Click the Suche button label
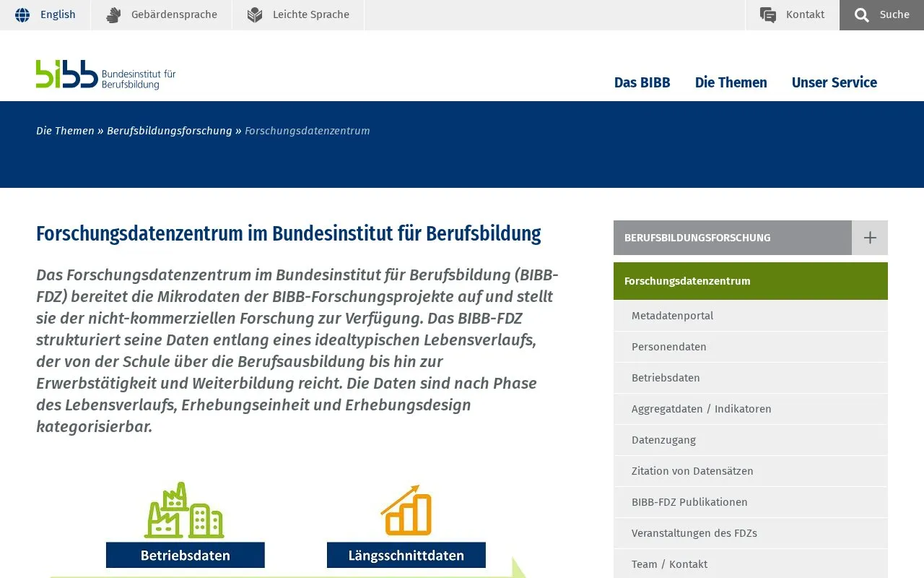924x578 pixels. (894, 14)
